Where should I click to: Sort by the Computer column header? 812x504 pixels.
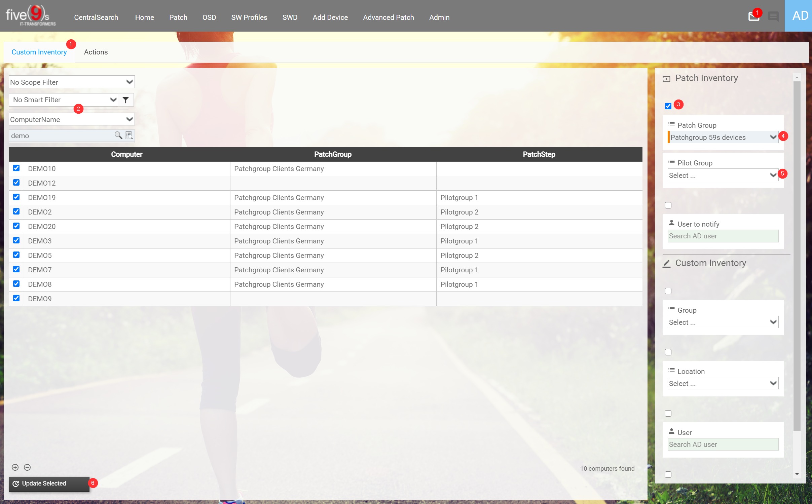127,154
